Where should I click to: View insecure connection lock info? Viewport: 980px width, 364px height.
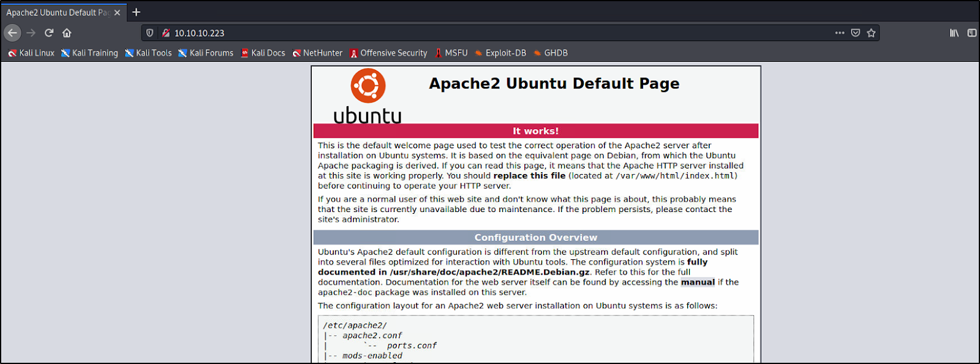[x=165, y=32]
